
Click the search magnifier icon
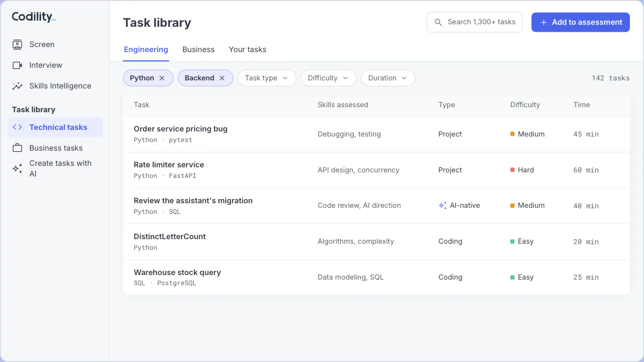pyautogui.click(x=438, y=22)
